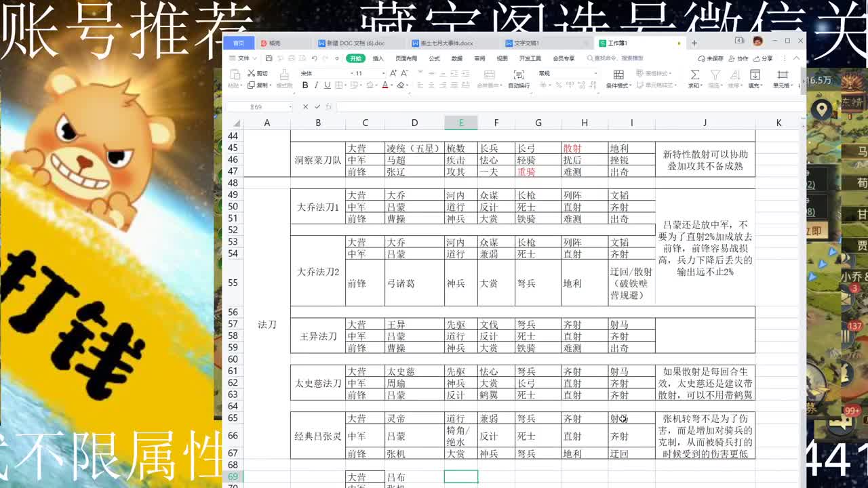The width and height of the screenshot is (868, 488).
Task: Click cancel X in formula bar
Action: (x=305, y=106)
